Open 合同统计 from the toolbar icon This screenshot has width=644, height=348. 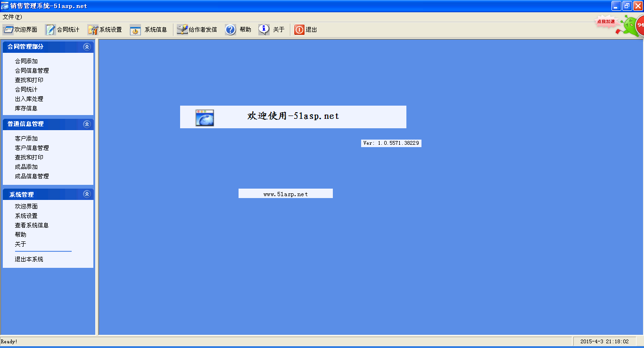point(50,30)
